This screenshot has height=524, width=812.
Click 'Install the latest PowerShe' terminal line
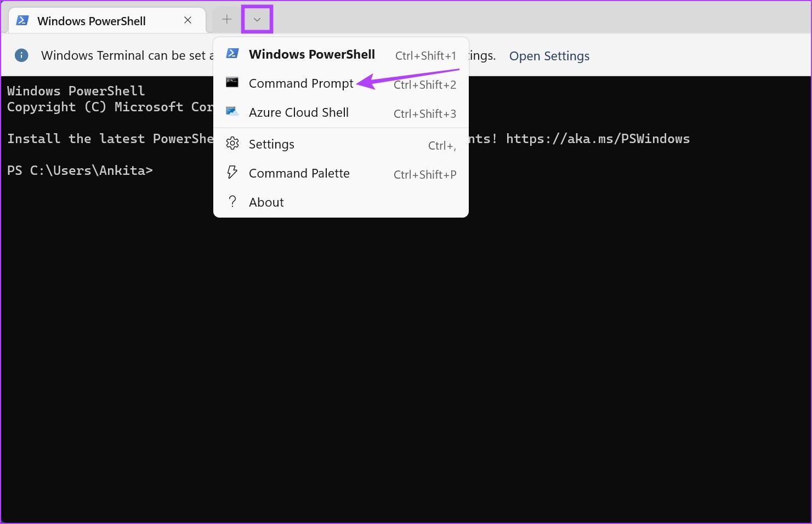[110, 139]
